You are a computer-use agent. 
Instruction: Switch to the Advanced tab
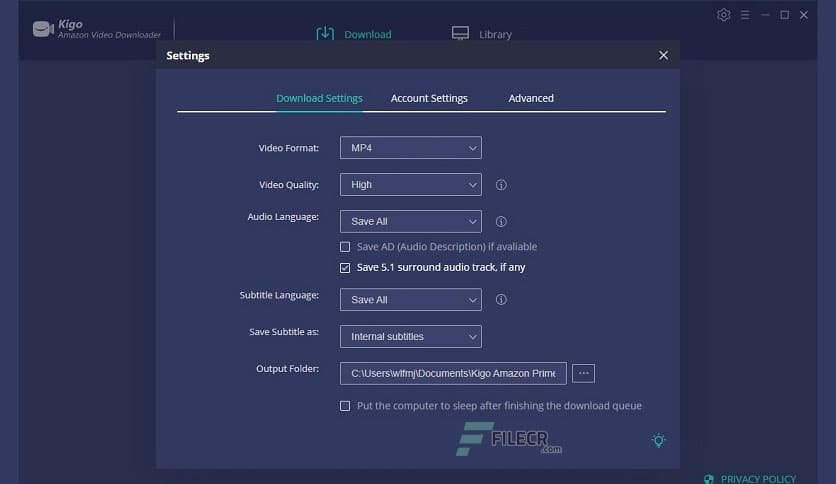point(531,98)
